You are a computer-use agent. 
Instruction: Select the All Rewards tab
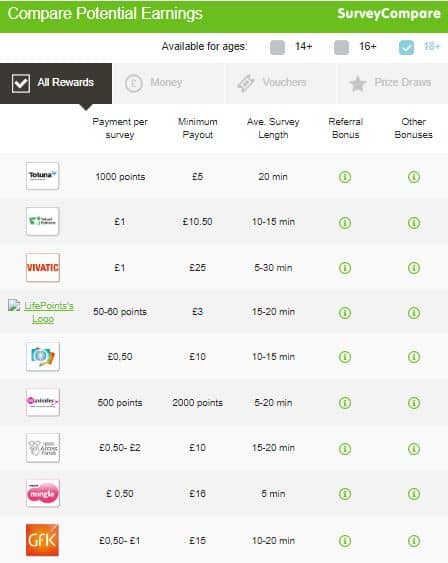(56, 83)
